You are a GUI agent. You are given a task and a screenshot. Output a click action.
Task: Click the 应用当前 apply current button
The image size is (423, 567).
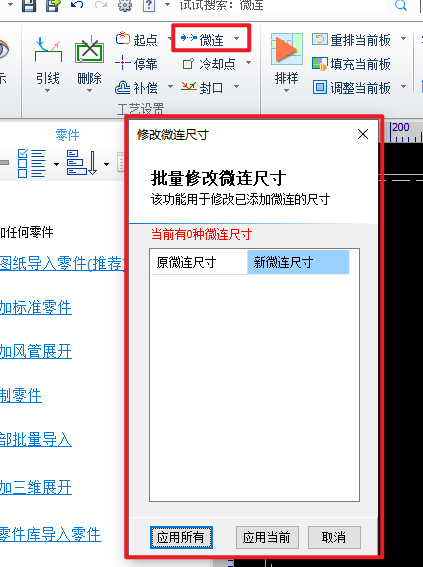pyautogui.click(x=267, y=537)
